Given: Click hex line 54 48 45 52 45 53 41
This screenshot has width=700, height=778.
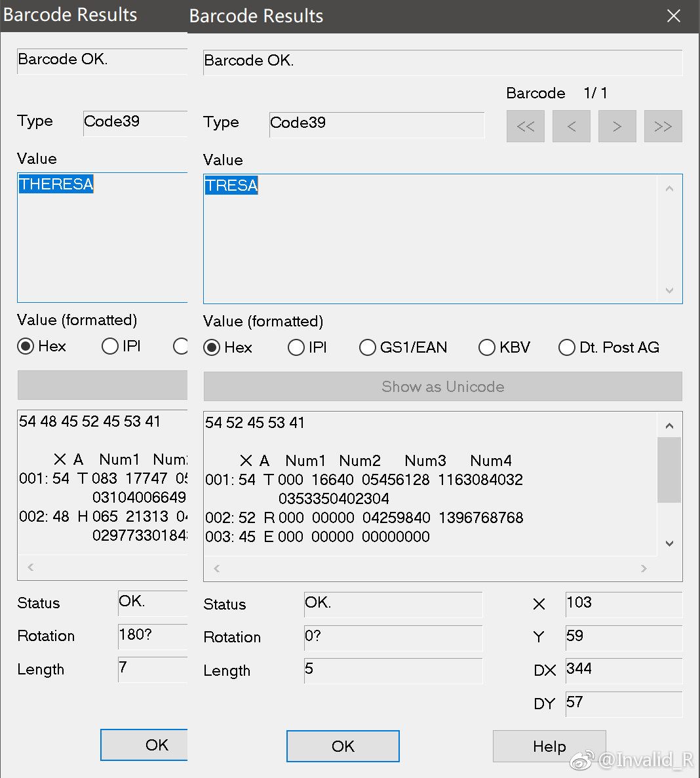Looking at the screenshot, I should [90, 421].
